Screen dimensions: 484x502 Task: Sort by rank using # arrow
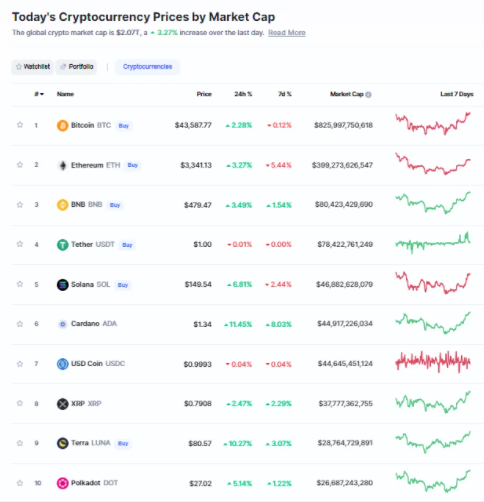39,94
